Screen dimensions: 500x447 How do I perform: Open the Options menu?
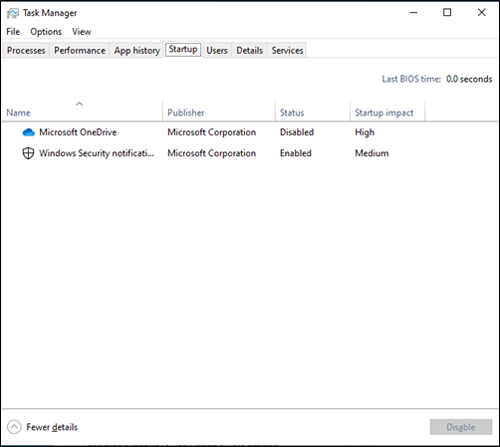pos(46,32)
